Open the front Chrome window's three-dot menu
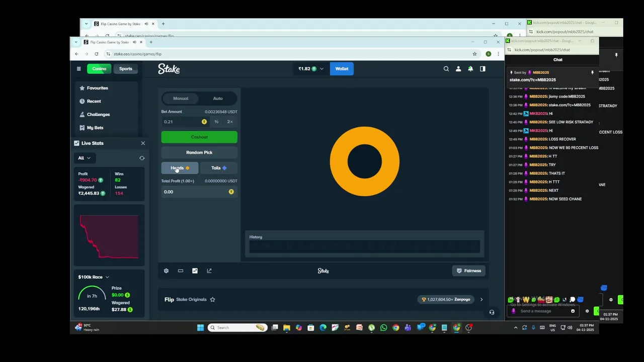 coord(498,54)
